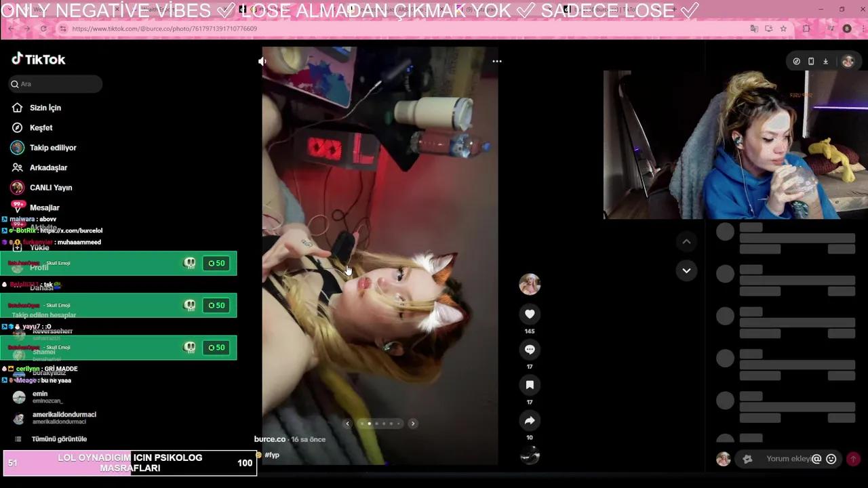Screen dimensions: 868x488
Task: Visit the burce.co profile link
Action: tap(270, 439)
